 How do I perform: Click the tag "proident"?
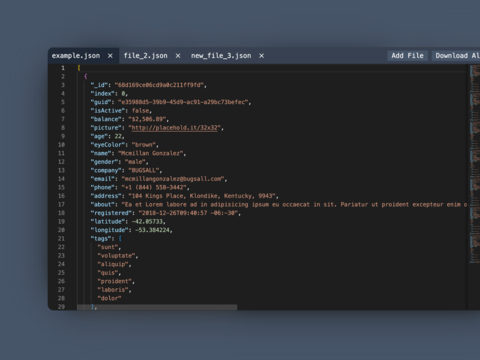tap(114, 281)
